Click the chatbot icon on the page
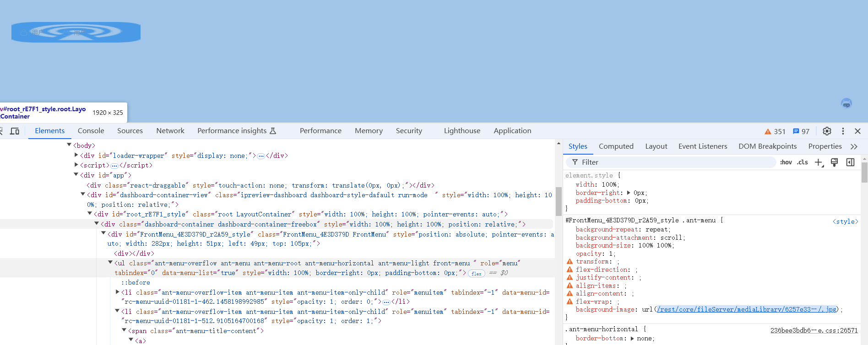The width and height of the screenshot is (868, 345). point(846,103)
